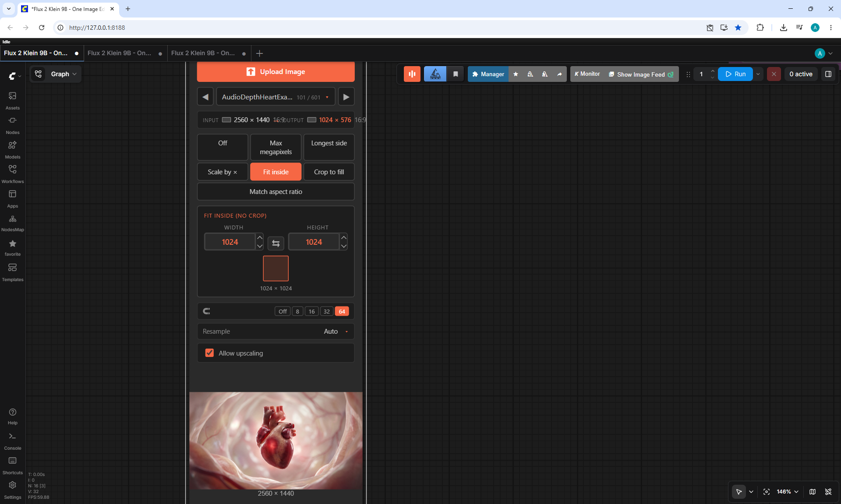Open the browser downloads icon
The image size is (841, 504).
pos(784,28)
